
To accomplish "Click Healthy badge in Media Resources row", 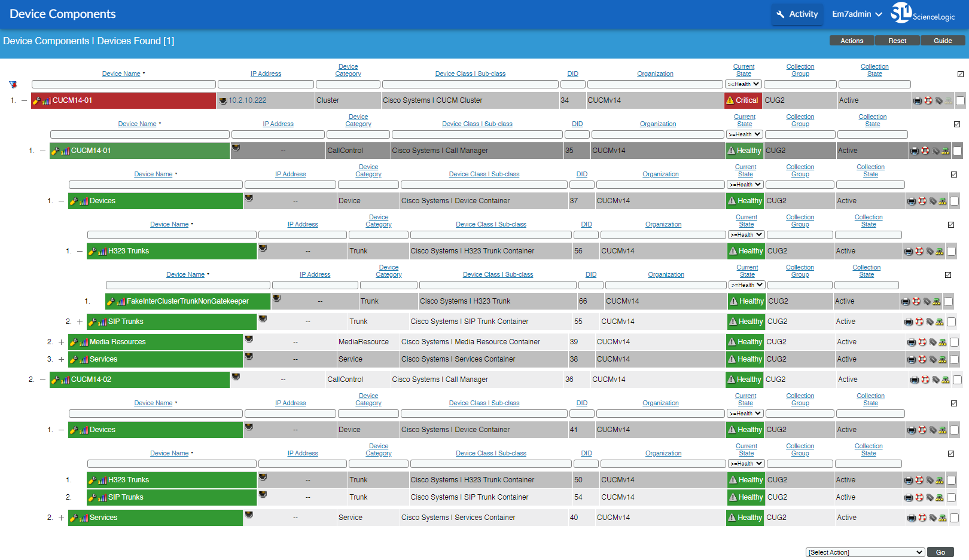I will 745,342.
